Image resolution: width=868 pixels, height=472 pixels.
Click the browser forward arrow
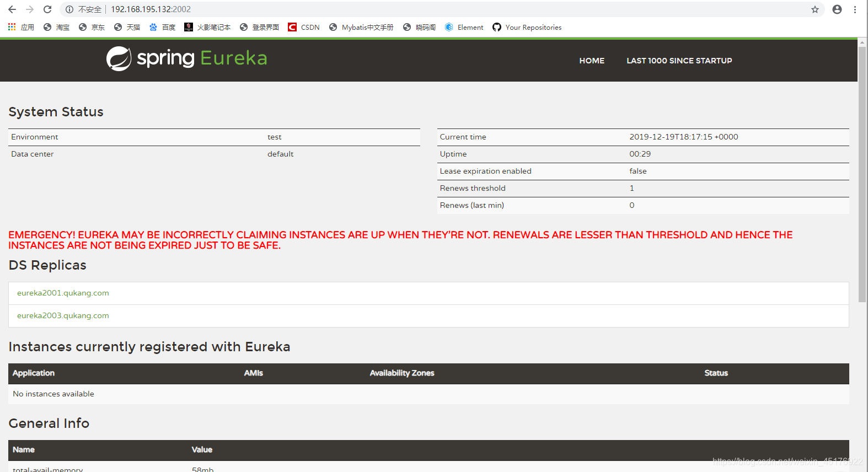point(30,9)
